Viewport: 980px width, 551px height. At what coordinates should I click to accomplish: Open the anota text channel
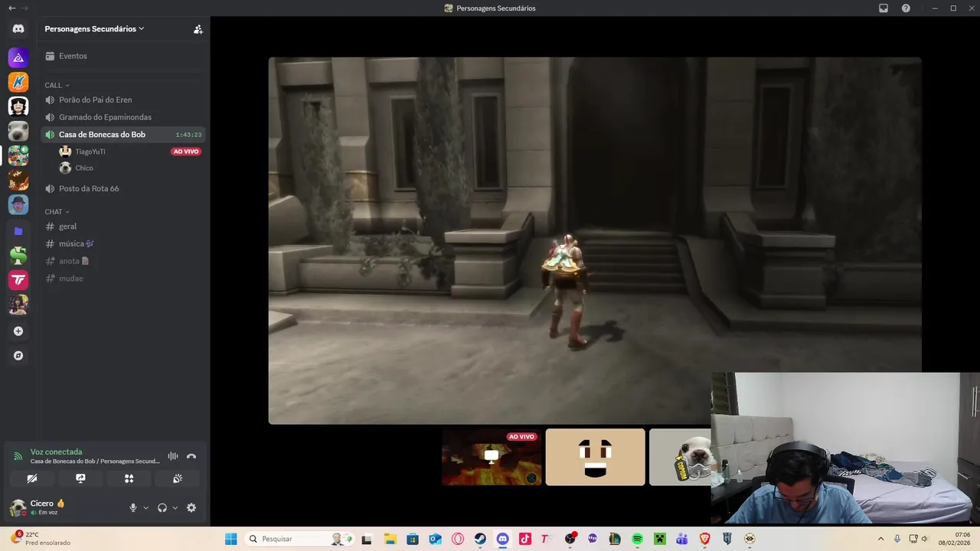pyautogui.click(x=123, y=261)
